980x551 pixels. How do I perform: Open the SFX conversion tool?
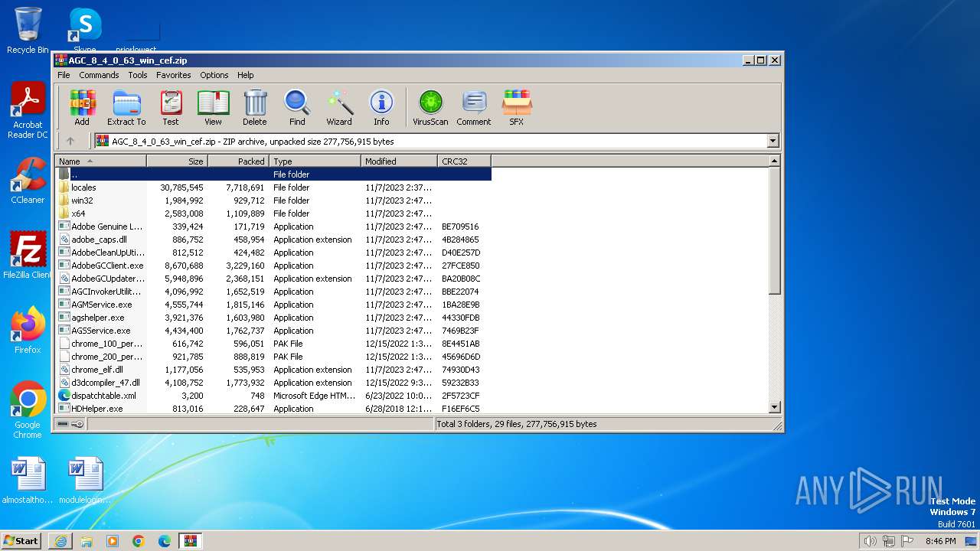click(517, 107)
